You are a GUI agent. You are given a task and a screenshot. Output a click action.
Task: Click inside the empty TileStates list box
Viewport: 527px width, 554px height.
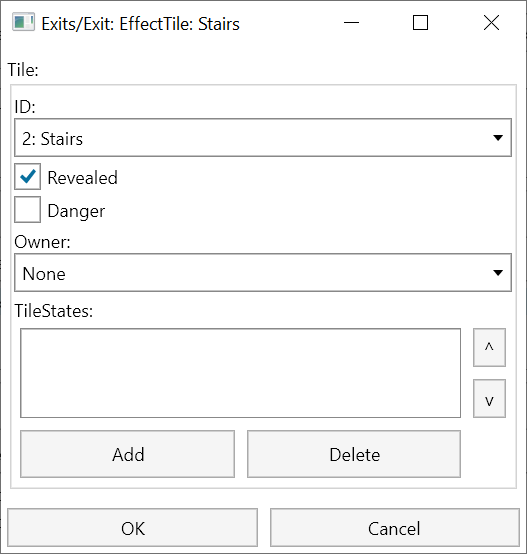pos(241,373)
